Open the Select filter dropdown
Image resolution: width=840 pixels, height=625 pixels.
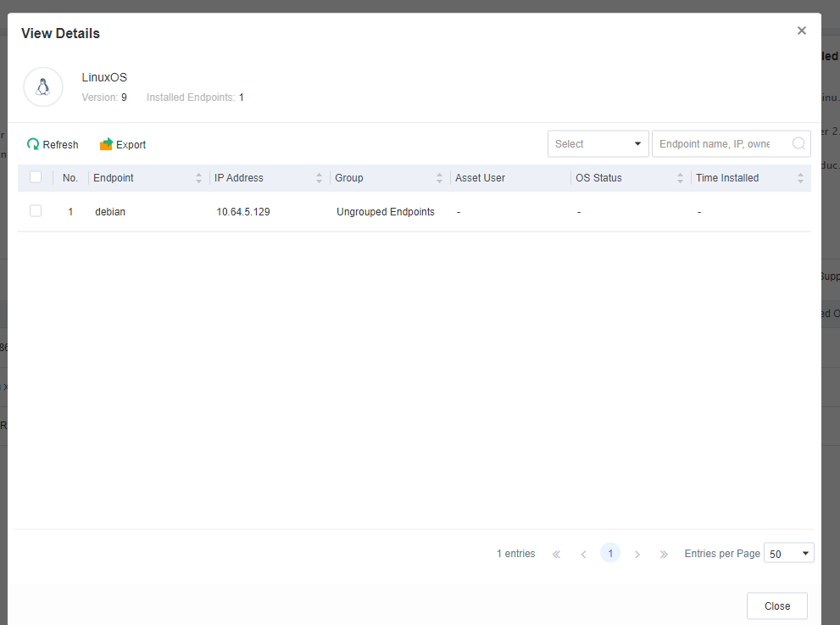598,144
